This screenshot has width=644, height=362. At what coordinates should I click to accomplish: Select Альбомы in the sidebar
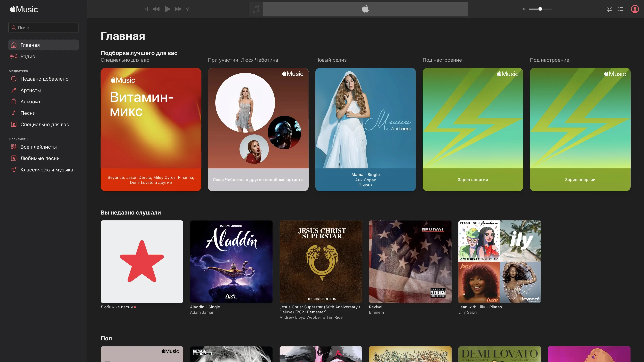(31, 102)
